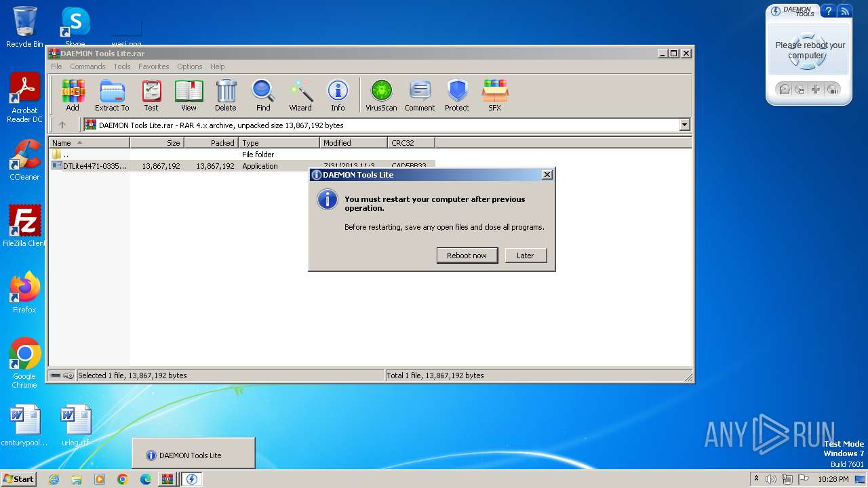Open Microsoft Edge from the taskbar
This screenshot has height=488, width=868.
pyautogui.click(x=145, y=479)
